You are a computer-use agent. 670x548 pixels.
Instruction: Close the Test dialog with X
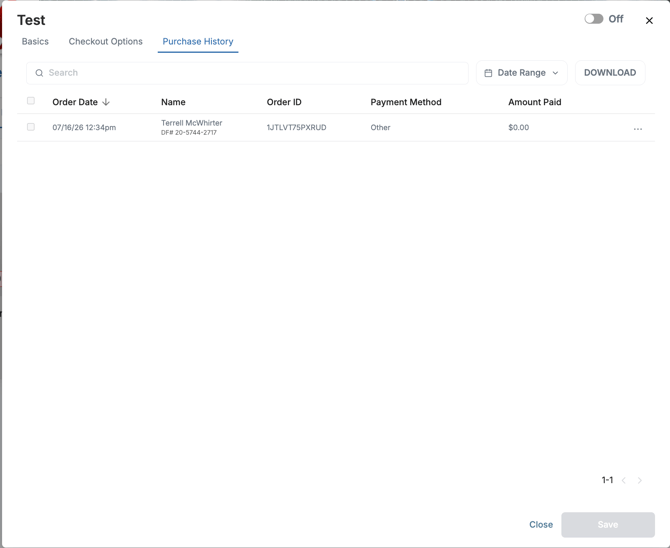tap(649, 21)
